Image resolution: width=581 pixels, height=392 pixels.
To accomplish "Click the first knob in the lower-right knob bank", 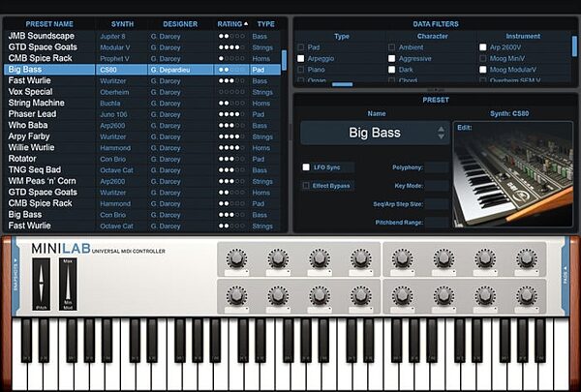I will (402, 295).
